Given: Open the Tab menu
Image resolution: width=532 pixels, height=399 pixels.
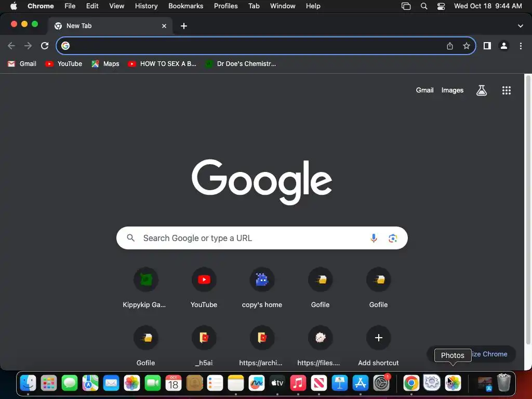Looking at the screenshot, I should [254, 6].
